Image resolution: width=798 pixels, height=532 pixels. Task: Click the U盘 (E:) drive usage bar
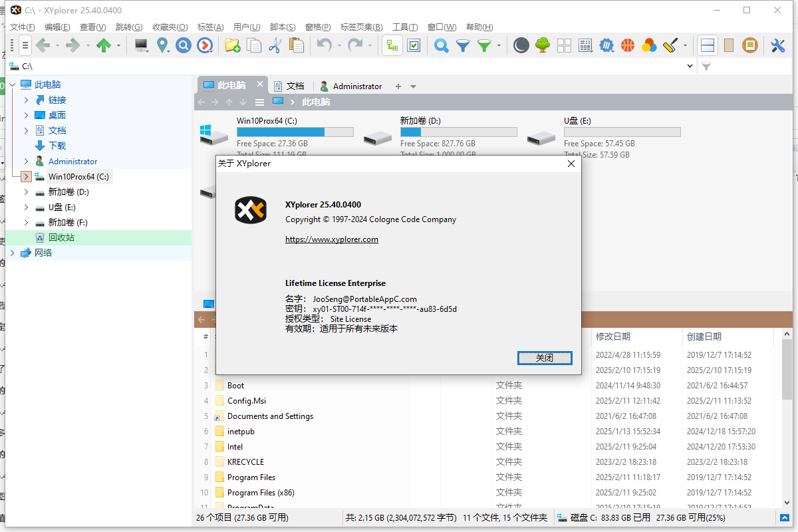[x=622, y=132]
